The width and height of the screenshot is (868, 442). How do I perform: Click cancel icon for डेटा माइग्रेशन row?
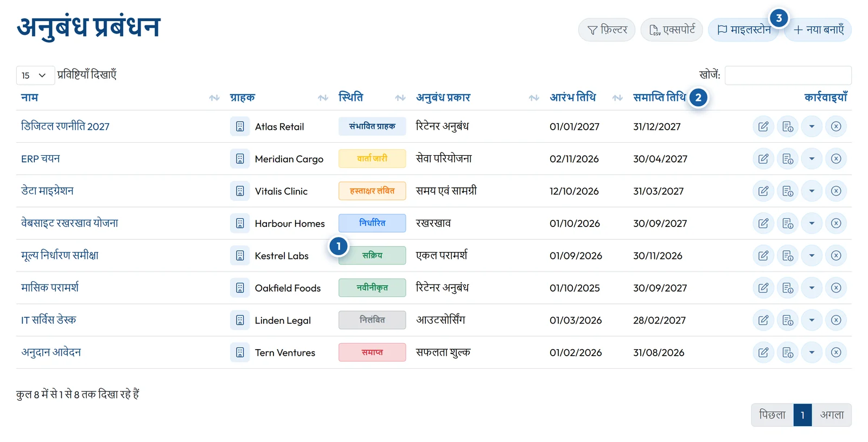pos(836,191)
